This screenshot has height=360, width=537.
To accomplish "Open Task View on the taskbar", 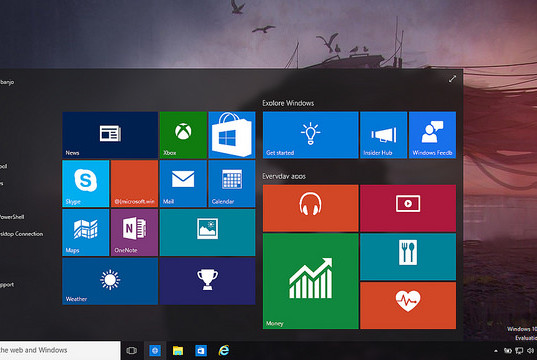I will (132, 350).
